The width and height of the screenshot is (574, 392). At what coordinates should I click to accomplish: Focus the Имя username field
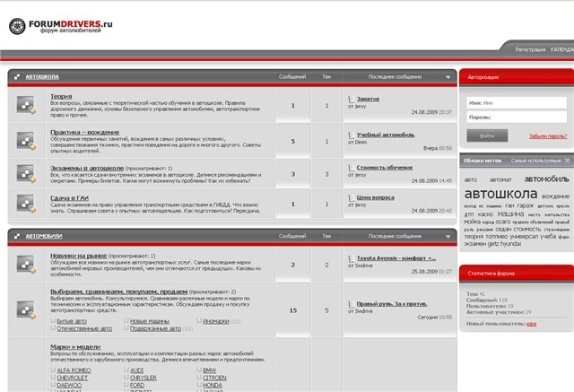[517, 103]
